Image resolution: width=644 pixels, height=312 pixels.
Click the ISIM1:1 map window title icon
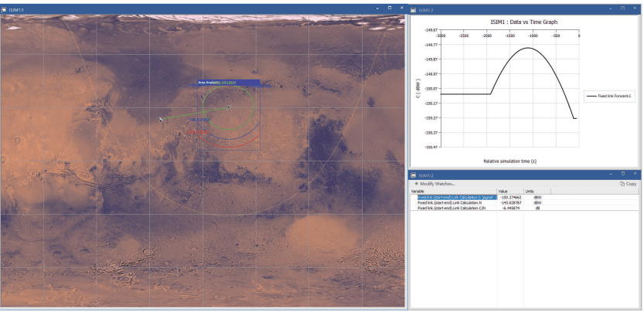pos(5,8)
